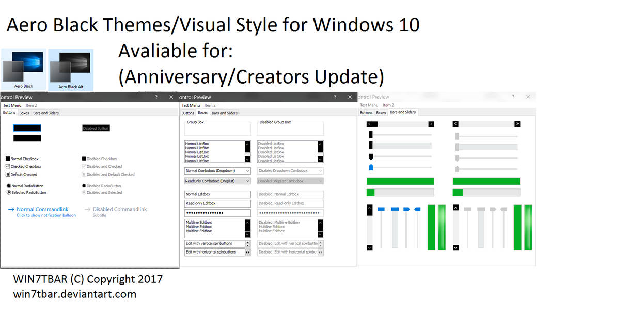Untick the Checked Checkbox

(8, 167)
